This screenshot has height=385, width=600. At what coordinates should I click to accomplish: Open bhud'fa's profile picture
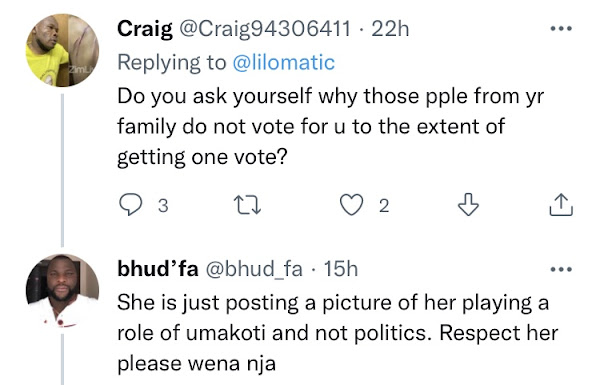[62, 291]
